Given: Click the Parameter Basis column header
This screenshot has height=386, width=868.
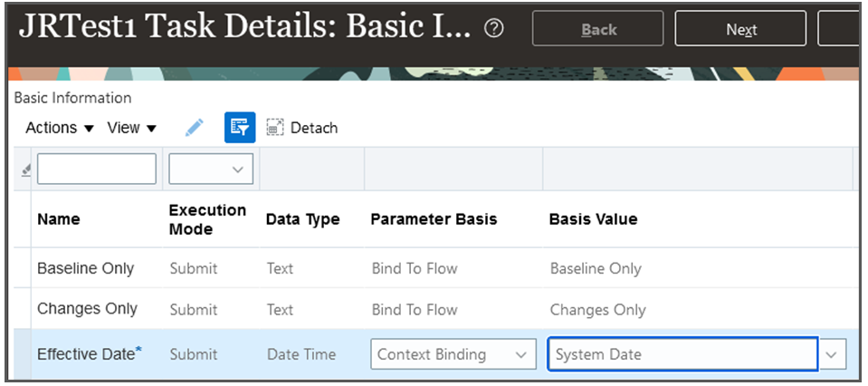Looking at the screenshot, I should point(434,219).
